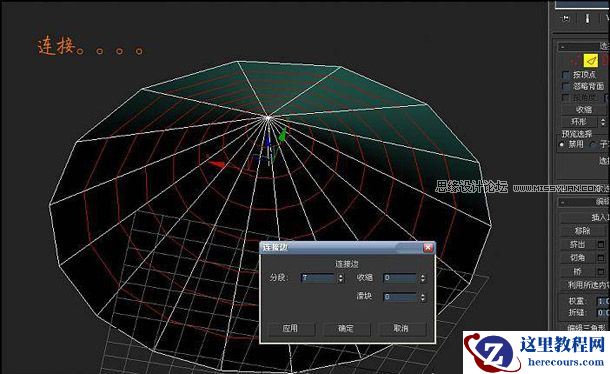This screenshot has width=610, height=374.
Task: Select the 子对象 preview selection radio button
Action: click(x=592, y=145)
